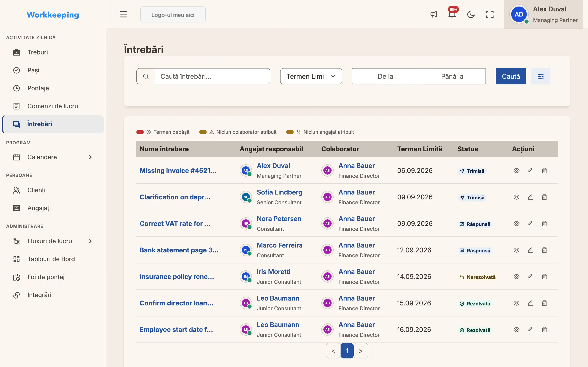Click the Caută search button
This screenshot has height=367, width=588.
click(511, 76)
